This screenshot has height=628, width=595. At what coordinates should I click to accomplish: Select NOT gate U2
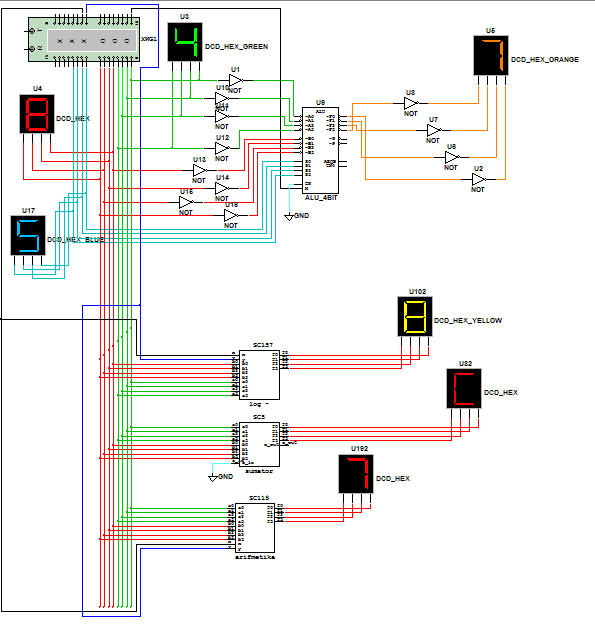(x=478, y=179)
